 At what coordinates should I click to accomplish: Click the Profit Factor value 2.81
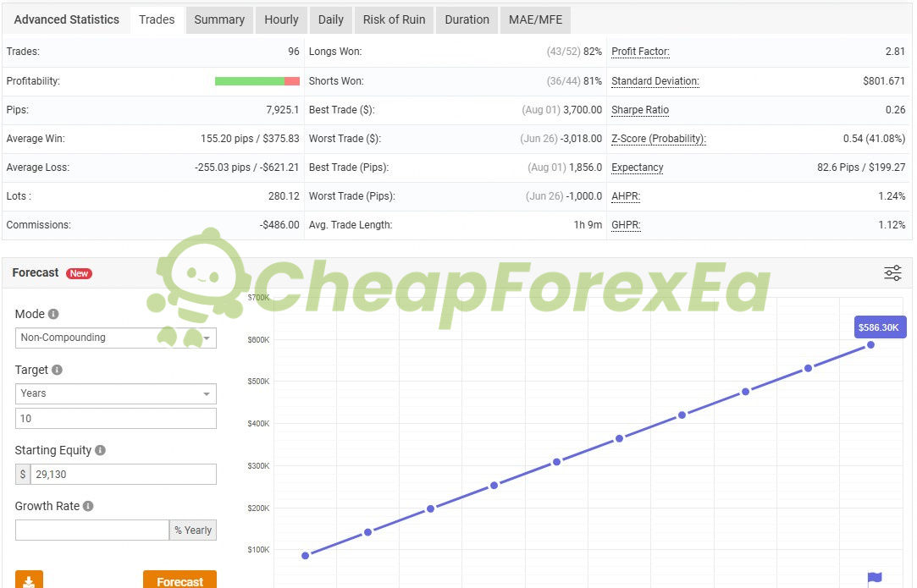tap(895, 52)
